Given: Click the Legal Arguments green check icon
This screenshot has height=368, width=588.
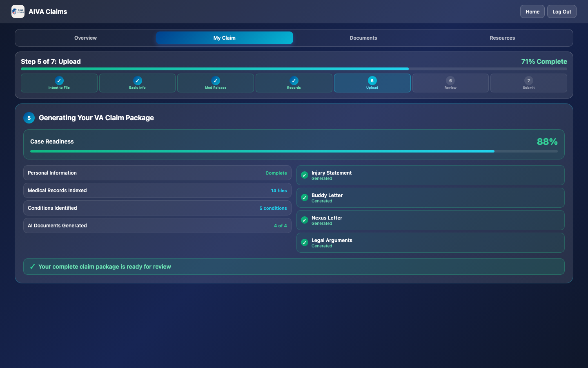Looking at the screenshot, I should [305, 242].
